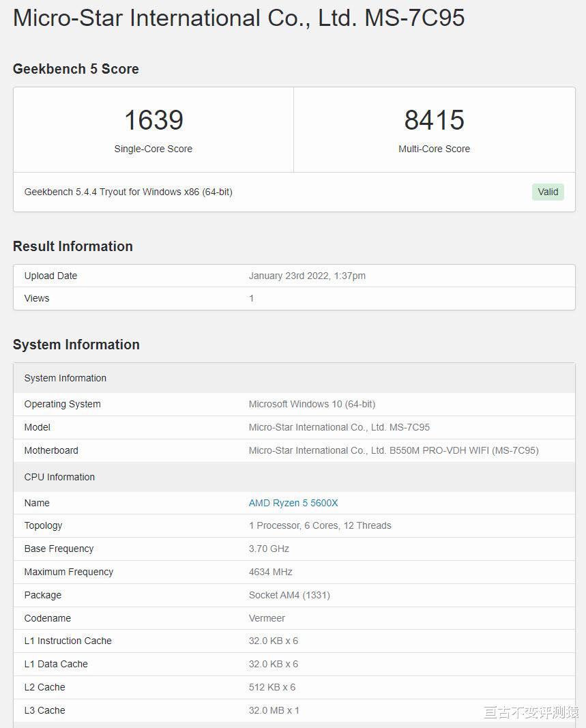
Task: Select the Single-Core Score of 1639
Action: pos(153,120)
